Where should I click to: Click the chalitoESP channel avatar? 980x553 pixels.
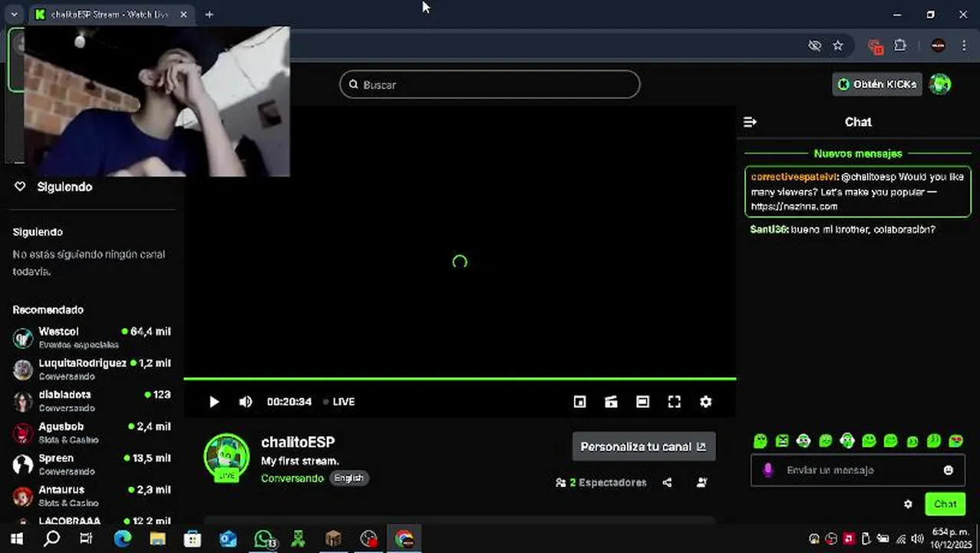click(226, 458)
